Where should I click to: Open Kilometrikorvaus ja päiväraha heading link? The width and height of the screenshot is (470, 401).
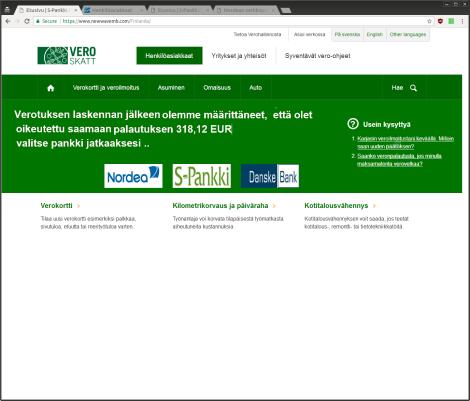(220, 206)
